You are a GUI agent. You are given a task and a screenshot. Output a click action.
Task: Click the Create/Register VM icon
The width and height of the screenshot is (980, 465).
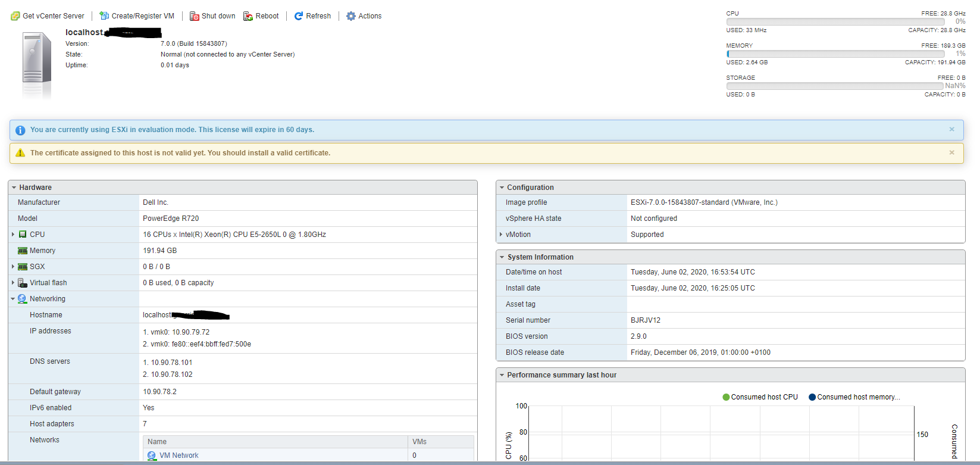tap(104, 16)
